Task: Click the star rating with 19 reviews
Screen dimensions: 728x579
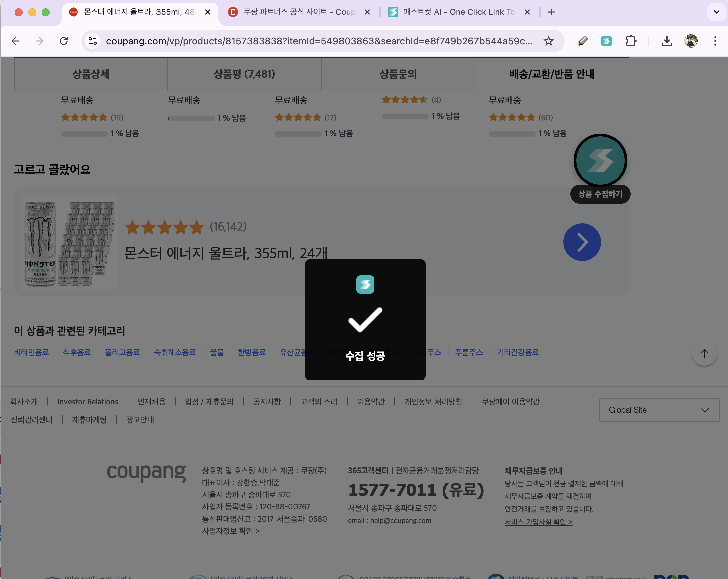Action: click(x=92, y=118)
